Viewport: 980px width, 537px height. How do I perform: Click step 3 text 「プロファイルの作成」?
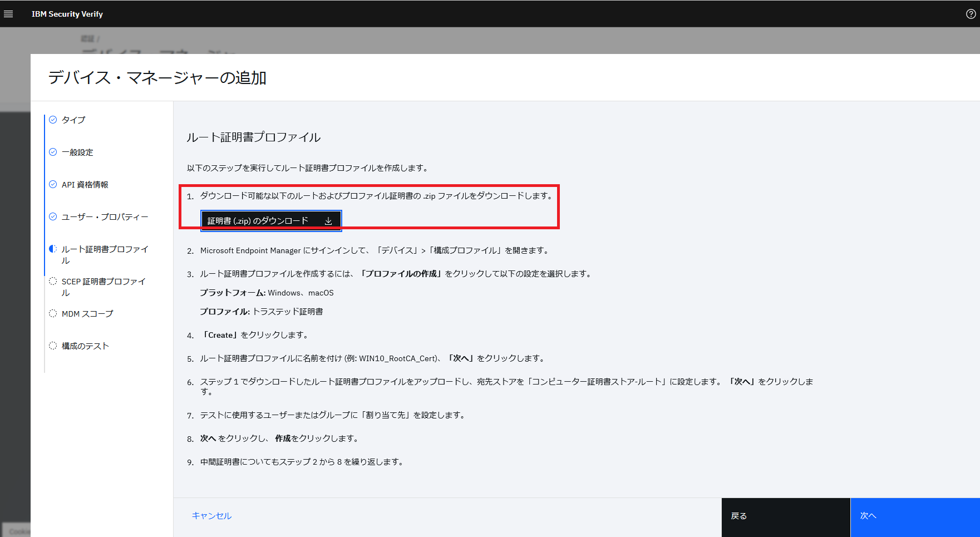[402, 274]
